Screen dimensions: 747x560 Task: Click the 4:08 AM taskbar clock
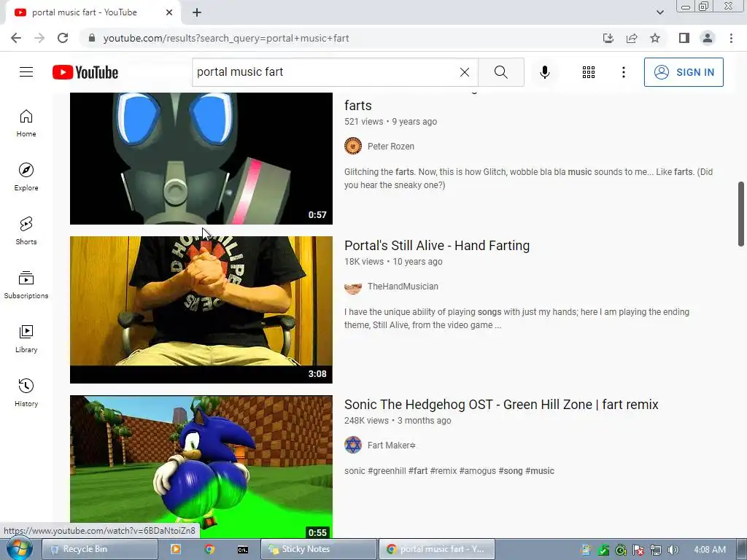[710, 550]
